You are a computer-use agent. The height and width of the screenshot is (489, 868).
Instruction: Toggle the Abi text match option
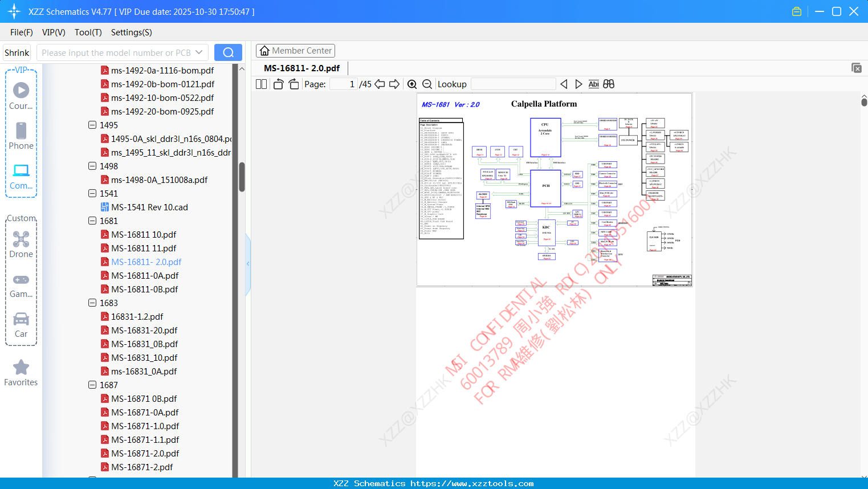593,84
